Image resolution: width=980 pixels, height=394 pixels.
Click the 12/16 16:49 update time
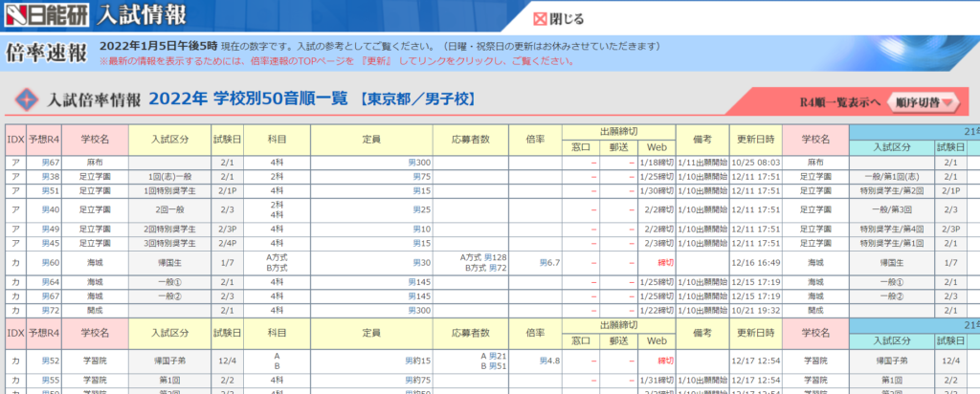pos(756,262)
